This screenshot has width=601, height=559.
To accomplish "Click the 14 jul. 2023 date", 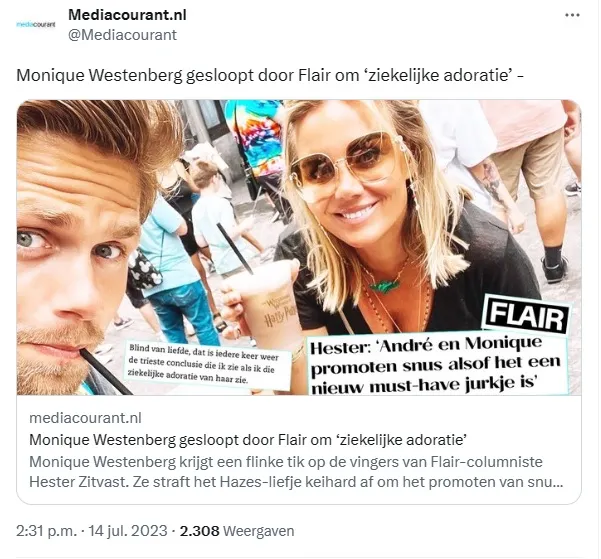I will click(x=128, y=531).
